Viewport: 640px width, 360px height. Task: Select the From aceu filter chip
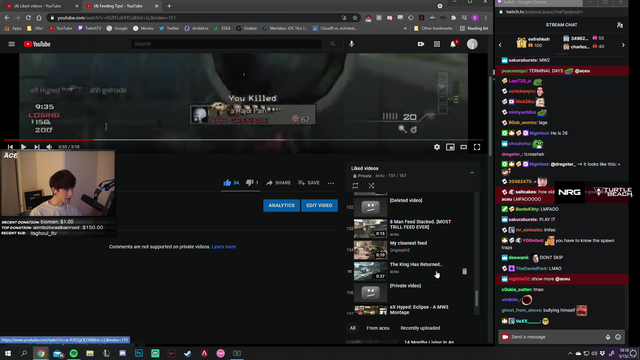tap(378, 328)
